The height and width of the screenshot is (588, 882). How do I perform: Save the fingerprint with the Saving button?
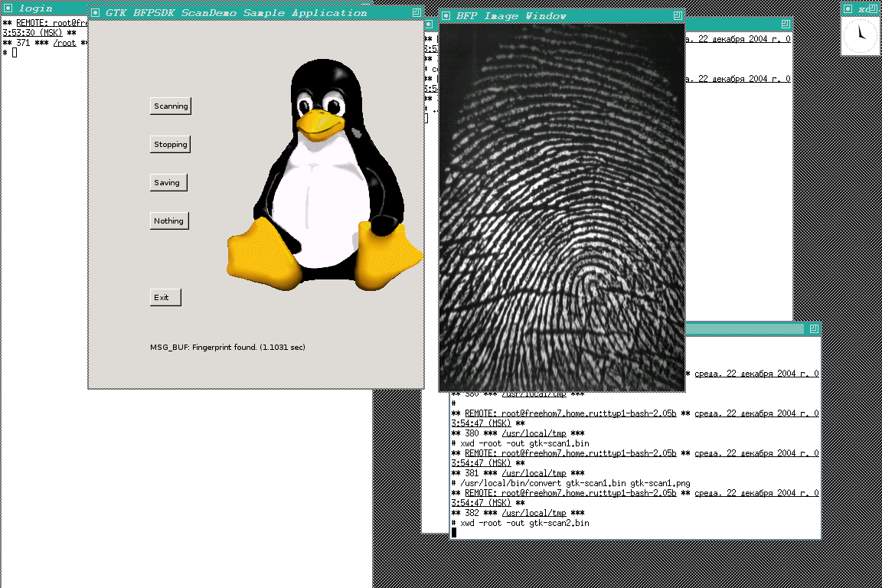(x=168, y=182)
